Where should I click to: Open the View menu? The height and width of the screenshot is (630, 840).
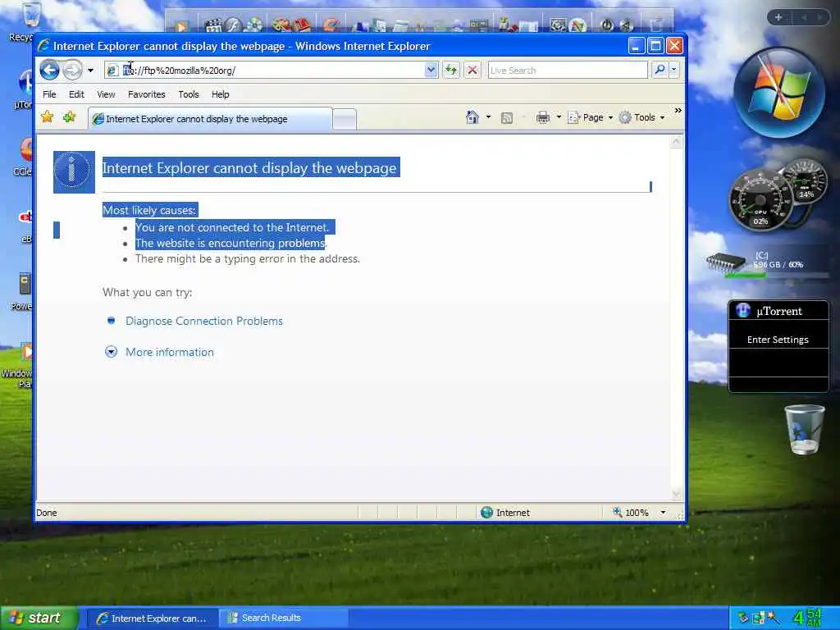(106, 94)
